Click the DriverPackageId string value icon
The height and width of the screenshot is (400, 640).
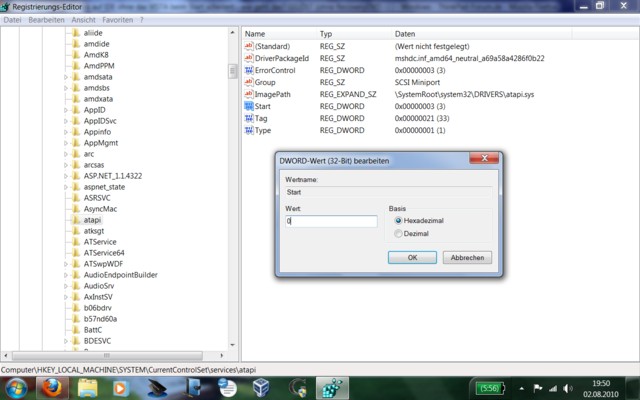coord(249,58)
